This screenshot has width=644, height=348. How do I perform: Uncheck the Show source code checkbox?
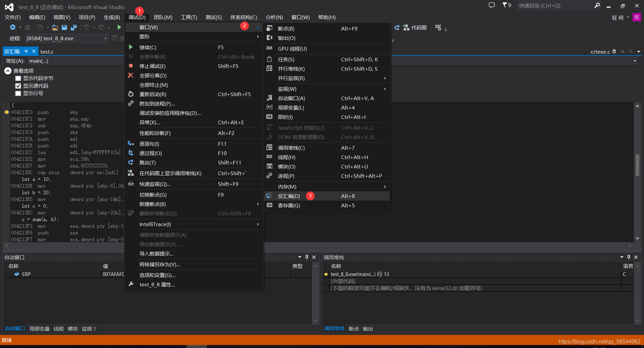(x=18, y=86)
